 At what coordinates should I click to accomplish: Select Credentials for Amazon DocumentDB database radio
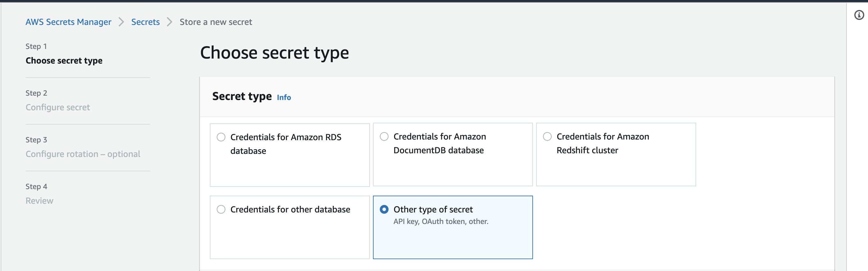pos(384,136)
